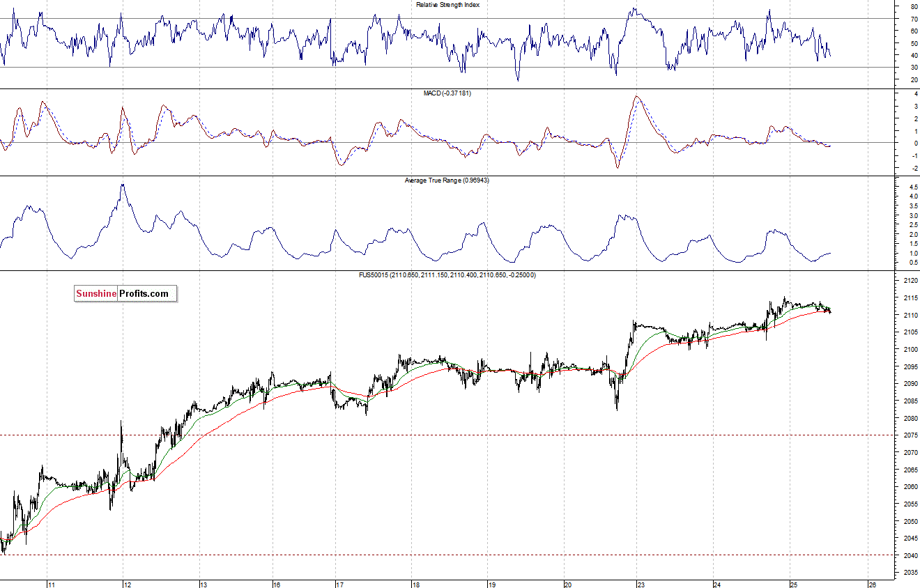
Task: Click the Average True Range (0.96943) title
Action: click(446, 180)
